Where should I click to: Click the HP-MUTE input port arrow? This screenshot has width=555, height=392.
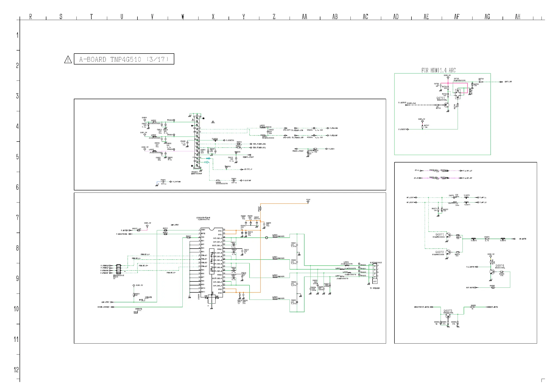[x=514, y=239]
